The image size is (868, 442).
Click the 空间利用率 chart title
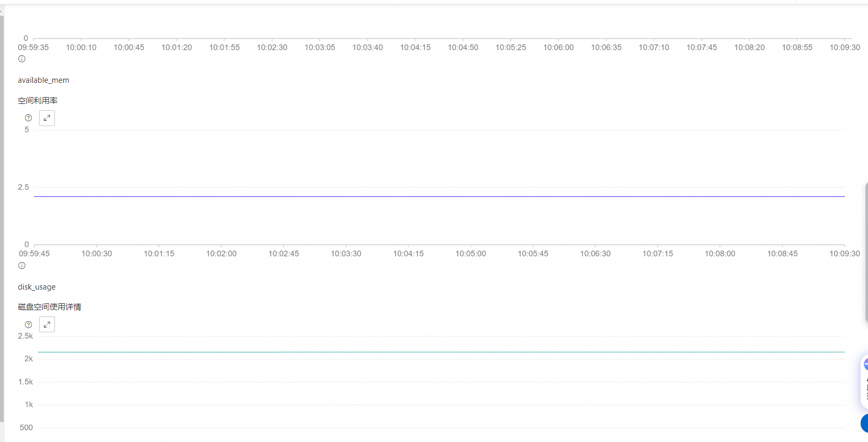[37, 100]
